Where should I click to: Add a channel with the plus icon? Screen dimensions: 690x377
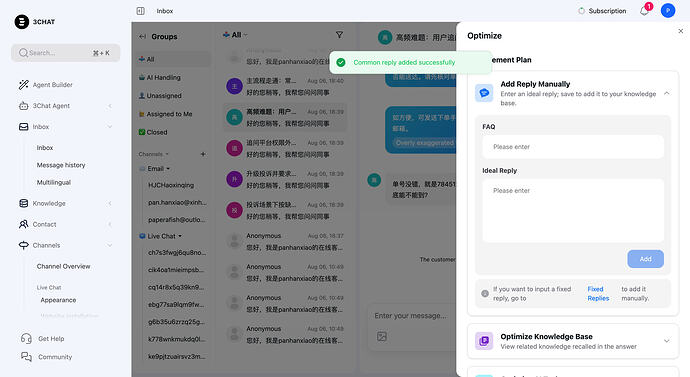(203, 154)
